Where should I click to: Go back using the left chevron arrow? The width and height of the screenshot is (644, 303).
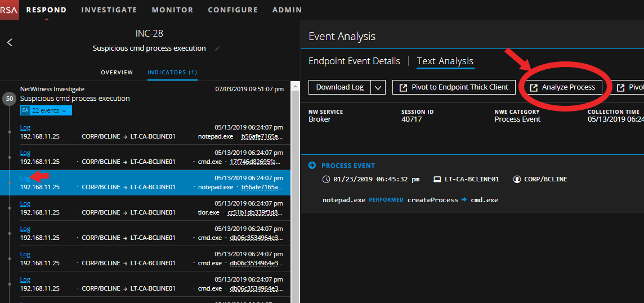point(10,42)
